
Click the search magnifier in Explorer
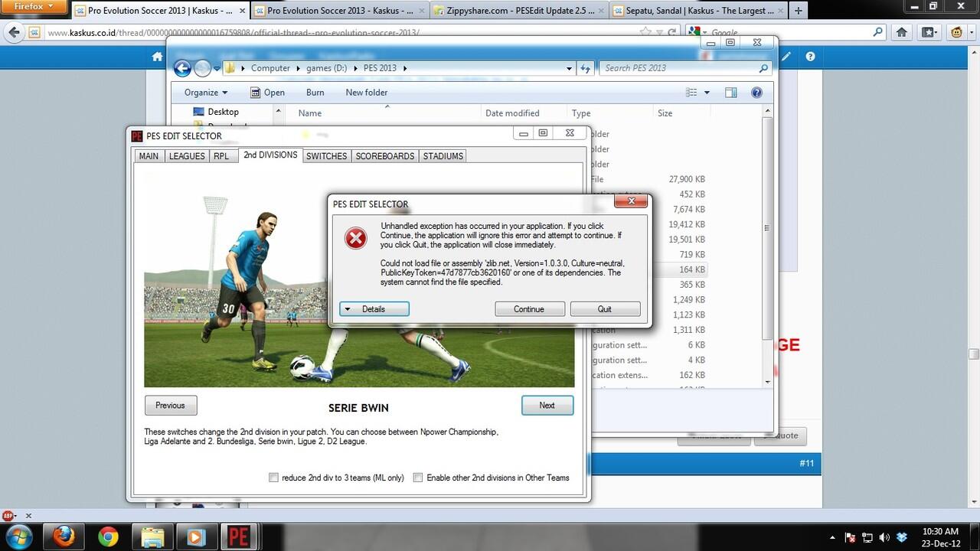point(763,68)
